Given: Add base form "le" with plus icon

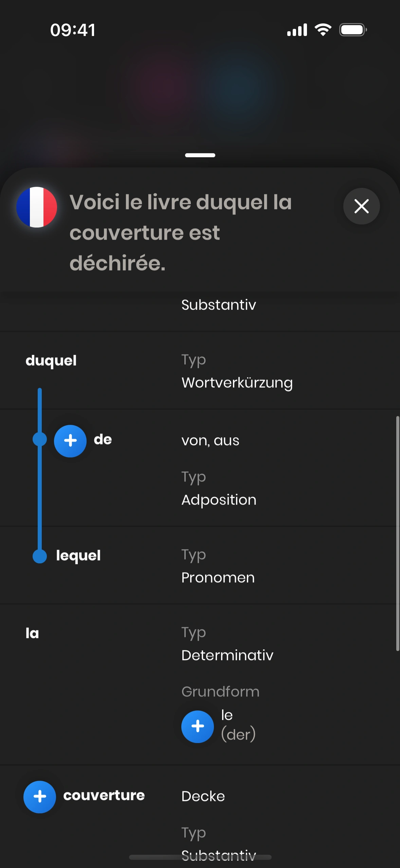Looking at the screenshot, I should click(x=197, y=726).
